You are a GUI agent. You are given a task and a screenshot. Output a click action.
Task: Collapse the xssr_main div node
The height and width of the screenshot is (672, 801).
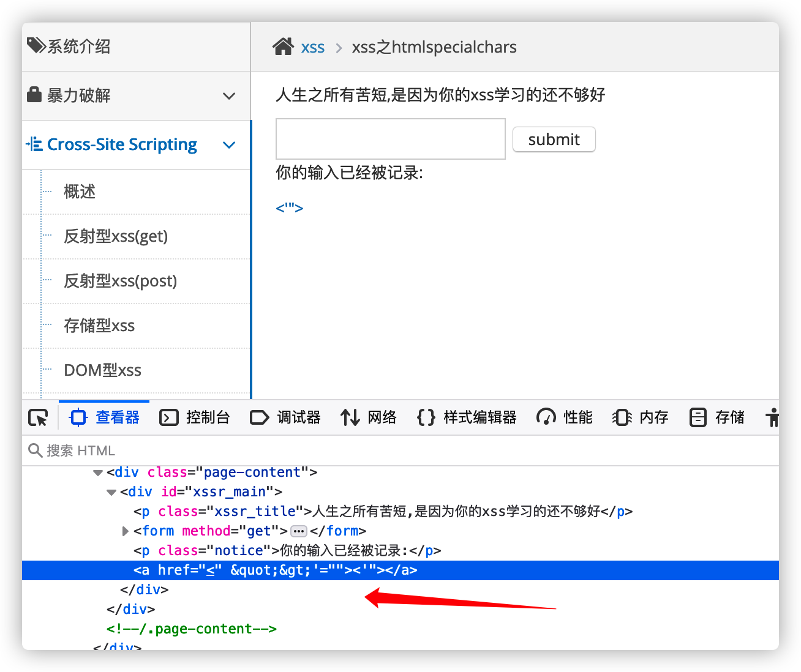click(x=111, y=492)
